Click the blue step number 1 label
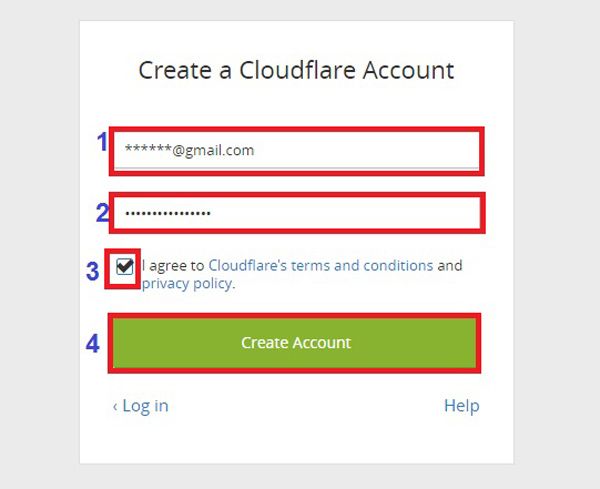Viewport: 600px width, 489px height. [x=102, y=142]
